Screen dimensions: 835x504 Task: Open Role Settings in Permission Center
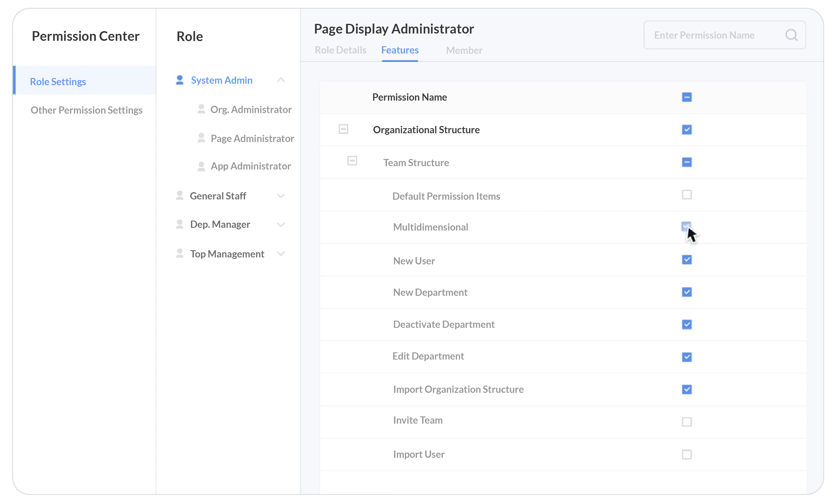point(58,81)
